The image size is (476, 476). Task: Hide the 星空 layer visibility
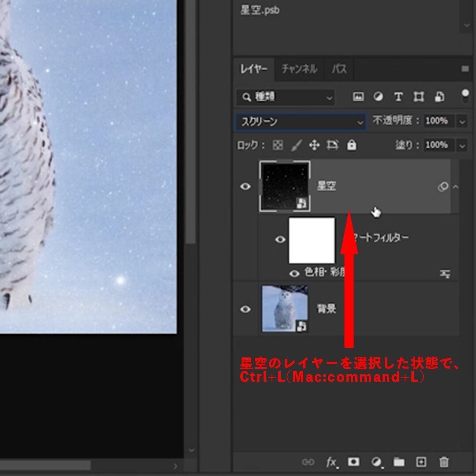pyautogui.click(x=245, y=186)
